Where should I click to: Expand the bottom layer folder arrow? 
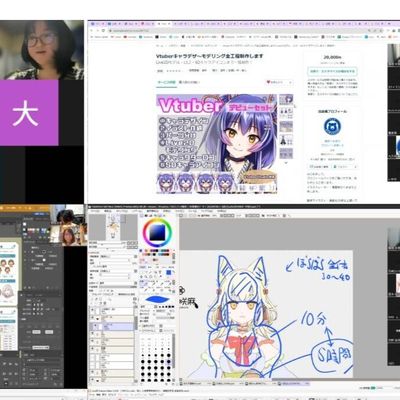98,380
